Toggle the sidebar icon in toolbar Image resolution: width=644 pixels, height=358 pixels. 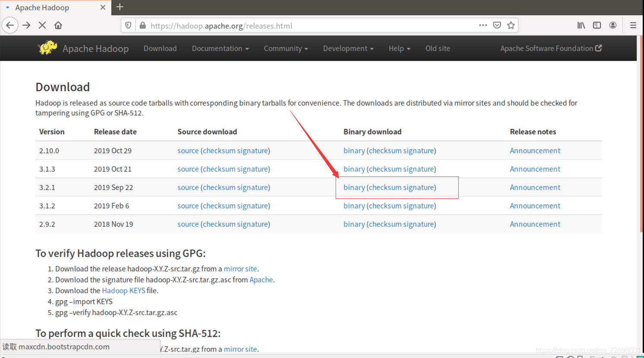coord(597,25)
